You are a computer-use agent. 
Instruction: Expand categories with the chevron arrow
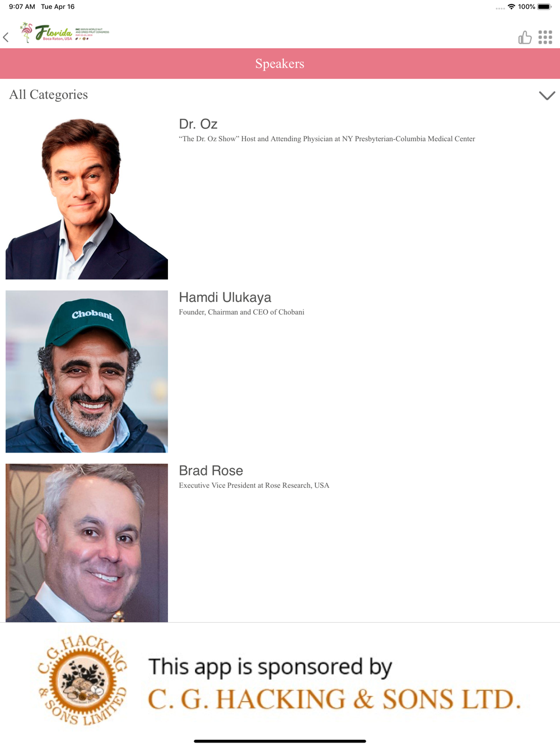click(x=547, y=95)
